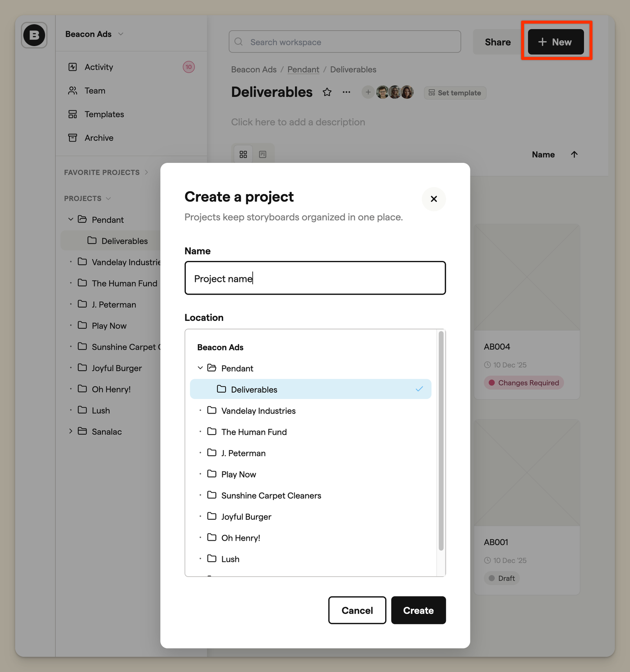
Task: Close the Create a project dialog
Action: click(434, 199)
